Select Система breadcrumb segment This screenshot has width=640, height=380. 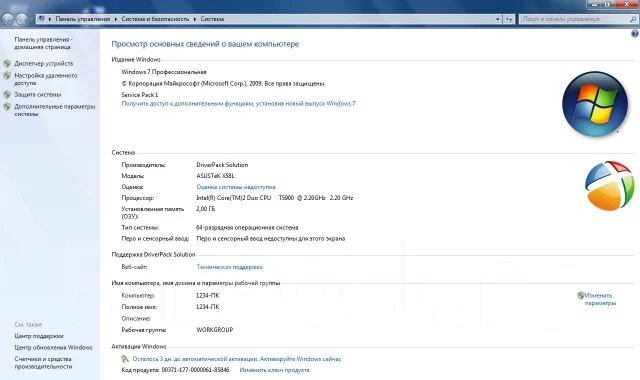pos(212,19)
